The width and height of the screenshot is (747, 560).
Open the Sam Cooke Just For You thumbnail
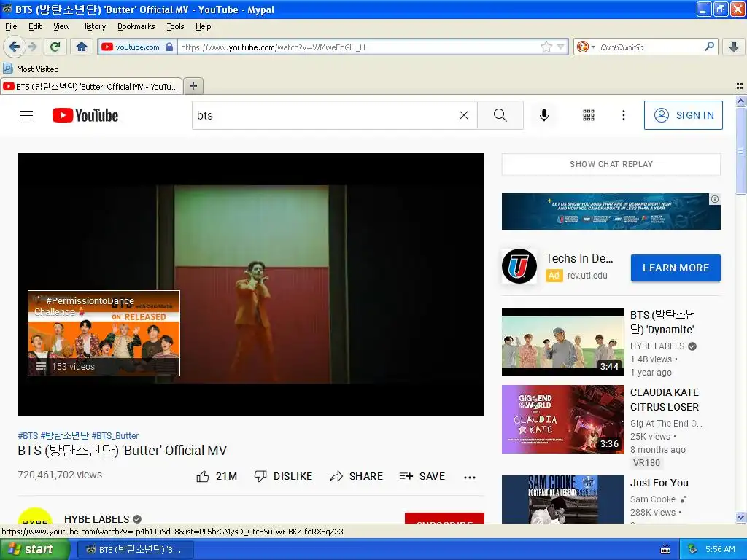coord(562,499)
